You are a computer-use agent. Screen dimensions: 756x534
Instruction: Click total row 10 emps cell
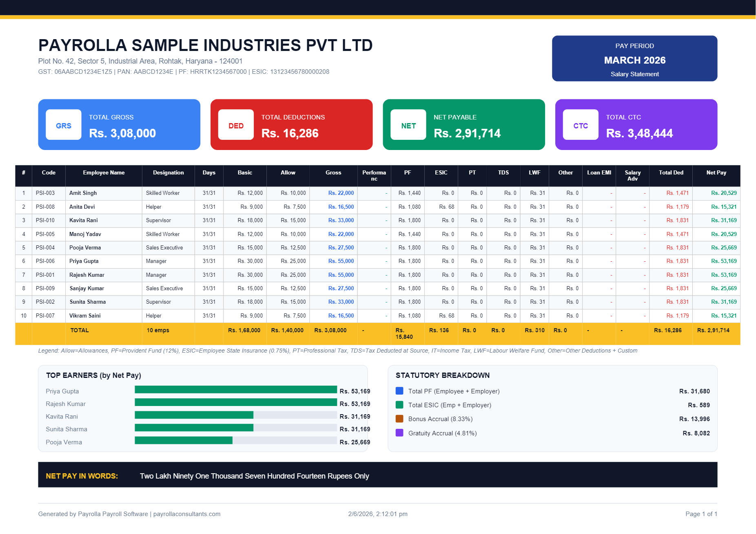[158, 330]
